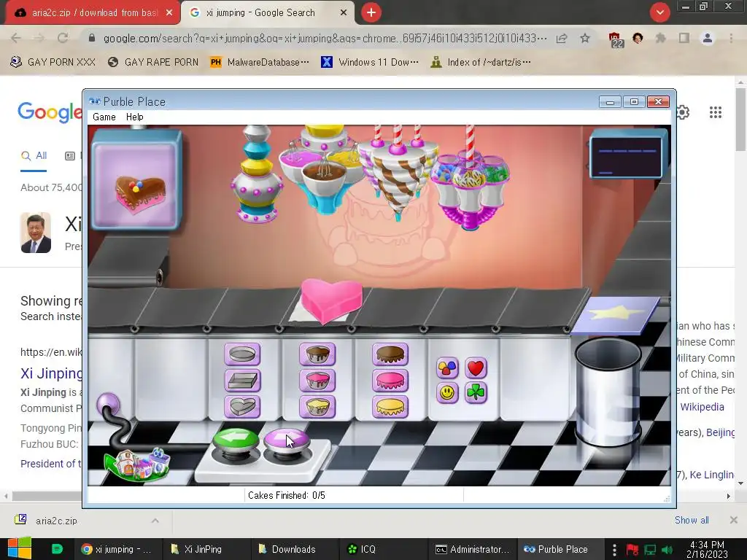Click the Purble Place village home icon
The width and height of the screenshot is (747, 560).
[x=138, y=463]
